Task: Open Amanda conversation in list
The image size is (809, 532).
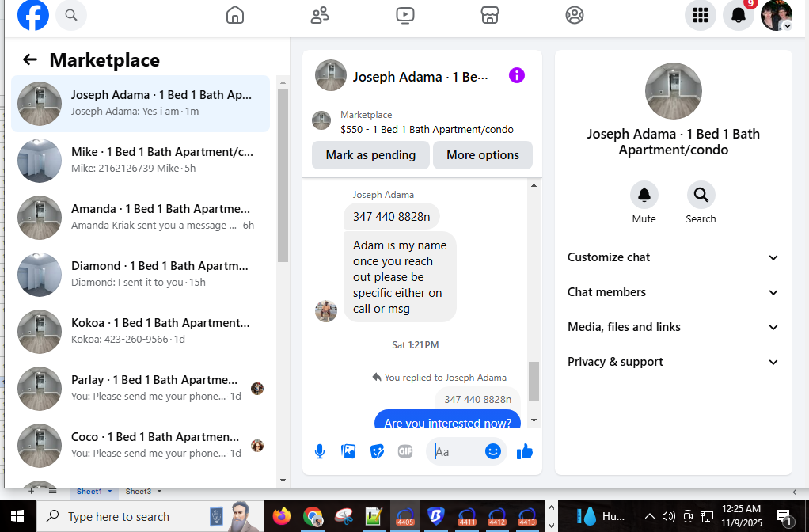Action: point(140,217)
